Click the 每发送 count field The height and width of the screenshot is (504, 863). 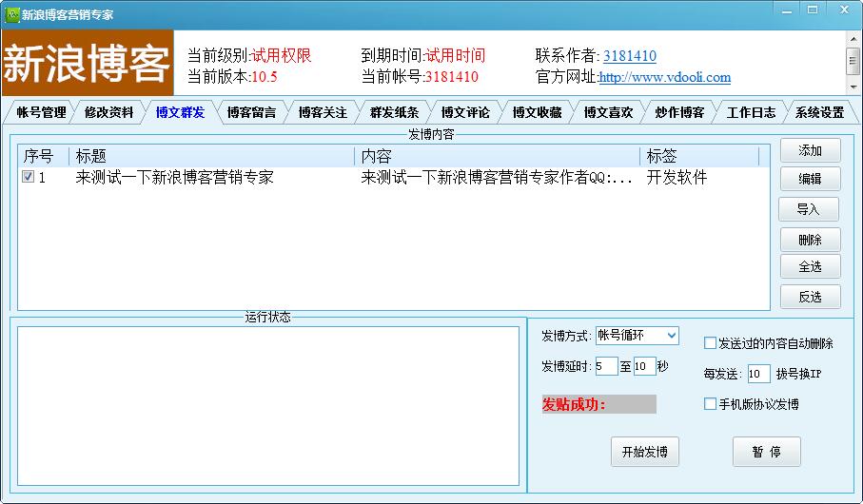pos(758,374)
